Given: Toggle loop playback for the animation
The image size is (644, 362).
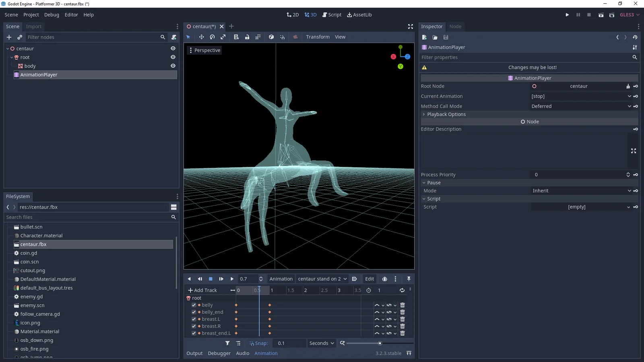Looking at the screenshot, I should pyautogui.click(x=402, y=290).
